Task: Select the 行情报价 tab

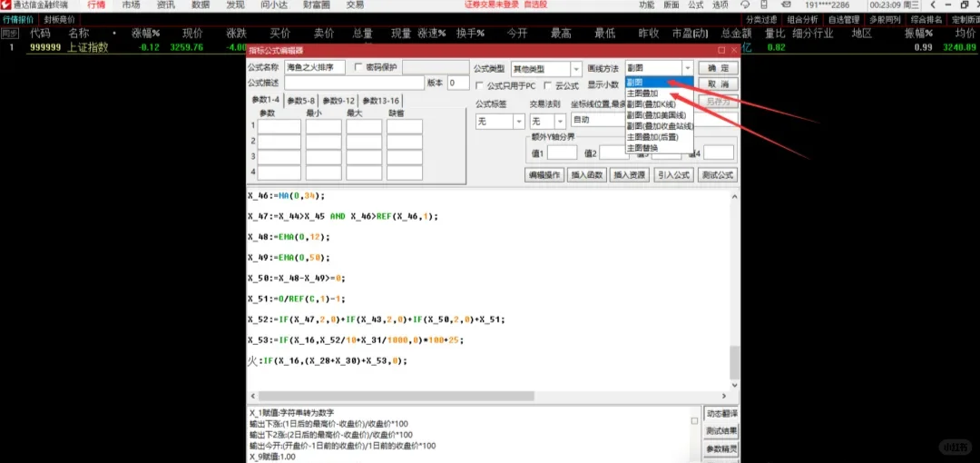Action: 18,19
